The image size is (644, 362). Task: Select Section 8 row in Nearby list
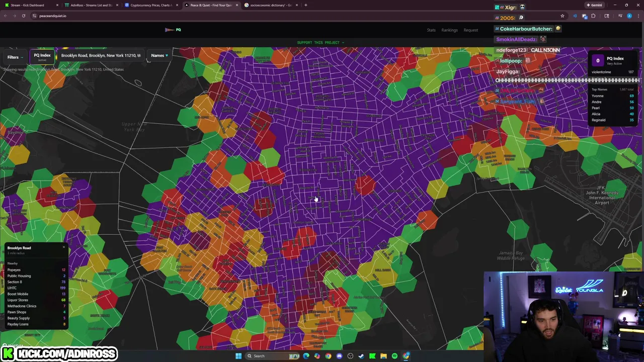pyautogui.click(x=36, y=282)
